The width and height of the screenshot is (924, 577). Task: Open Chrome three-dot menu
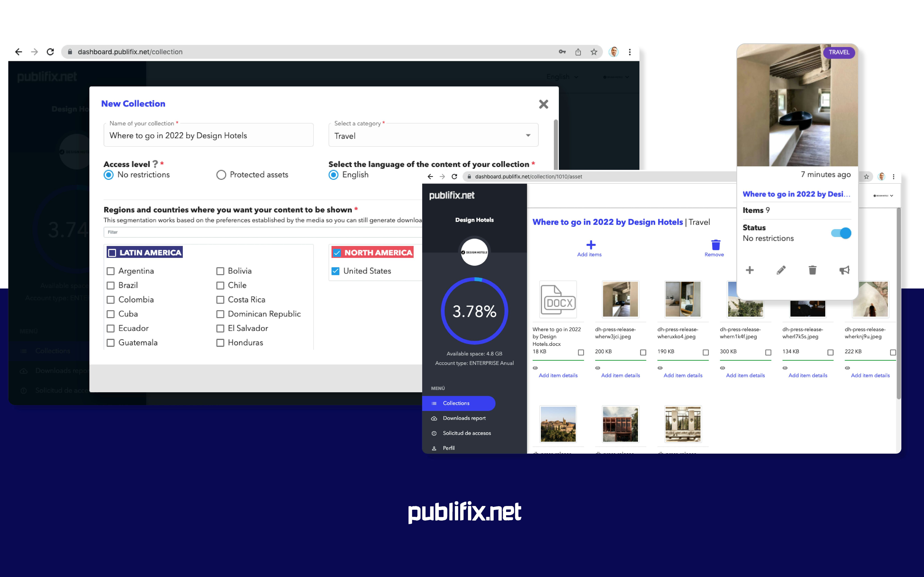[x=630, y=52]
